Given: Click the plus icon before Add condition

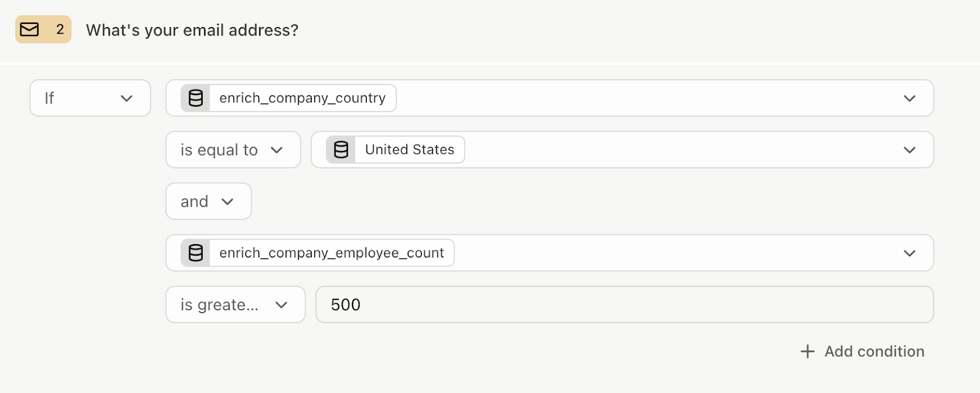Looking at the screenshot, I should (x=807, y=351).
